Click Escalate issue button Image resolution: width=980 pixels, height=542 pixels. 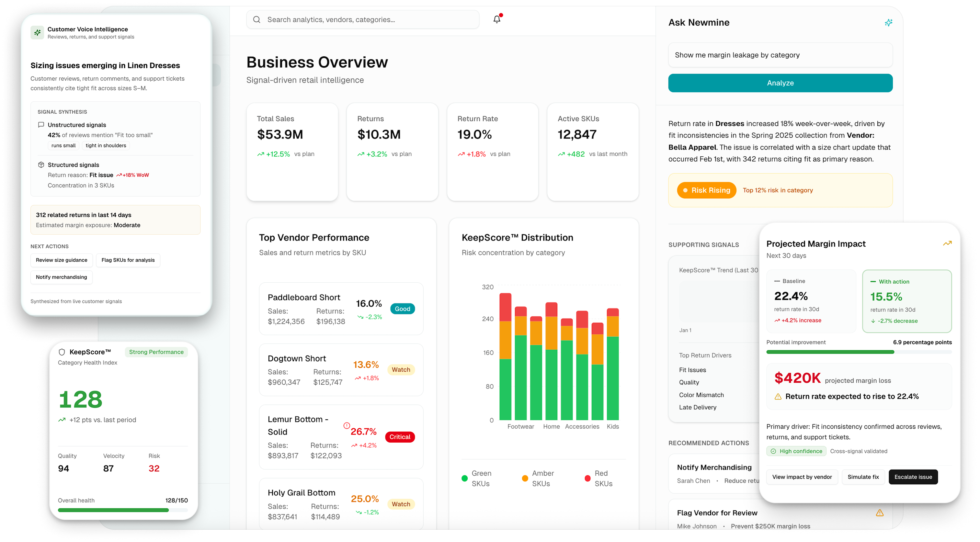[913, 477]
